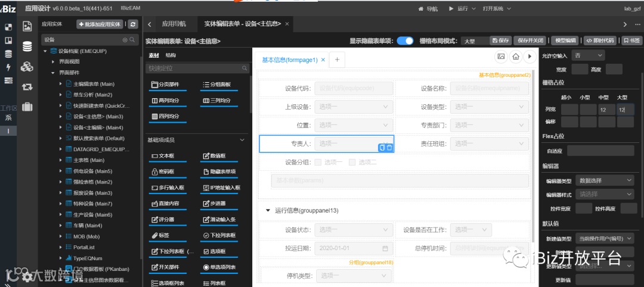Click the copy icon on the 专责人 field
Viewport: 644px width, 287px height.
click(x=382, y=148)
